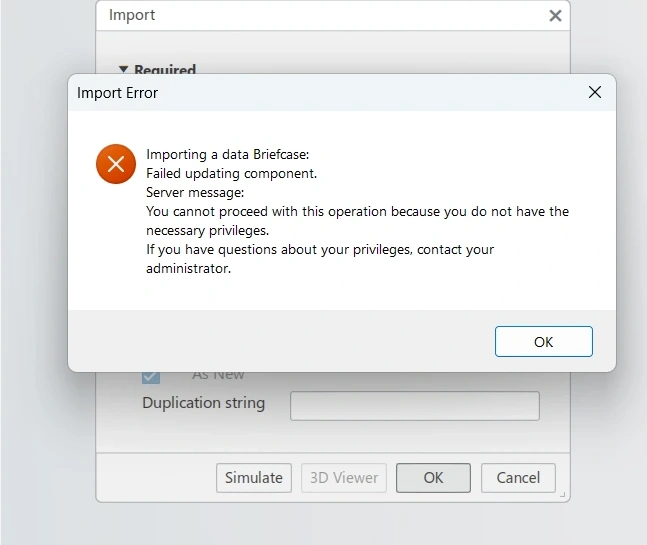Toggle the As New checkbox

coord(151,375)
